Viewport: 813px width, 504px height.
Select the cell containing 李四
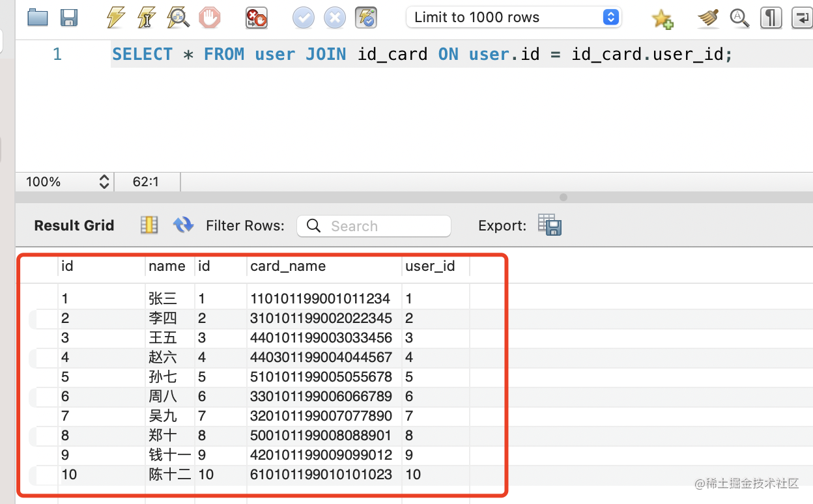coord(169,318)
